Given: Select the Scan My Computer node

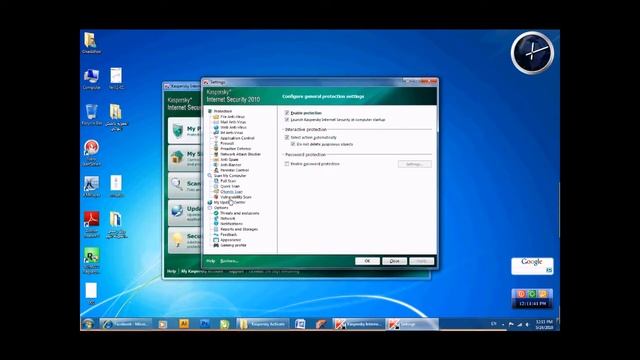Looking at the screenshot, I should coord(230,176).
